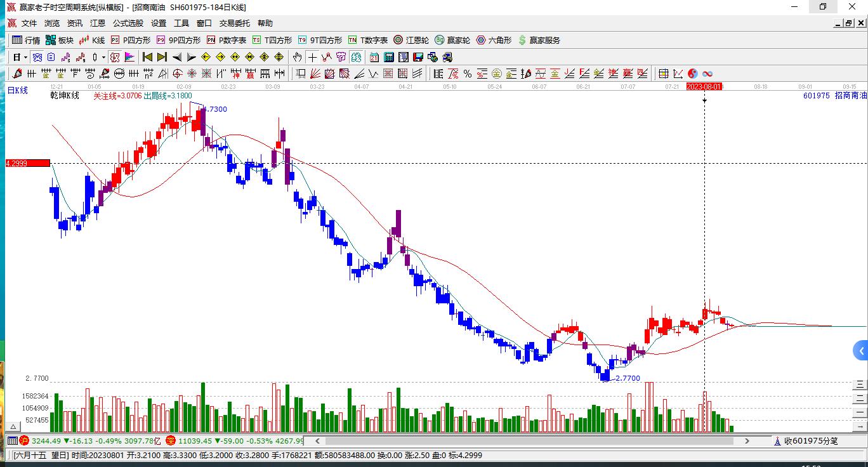Open the P数字表 tool

227,40
